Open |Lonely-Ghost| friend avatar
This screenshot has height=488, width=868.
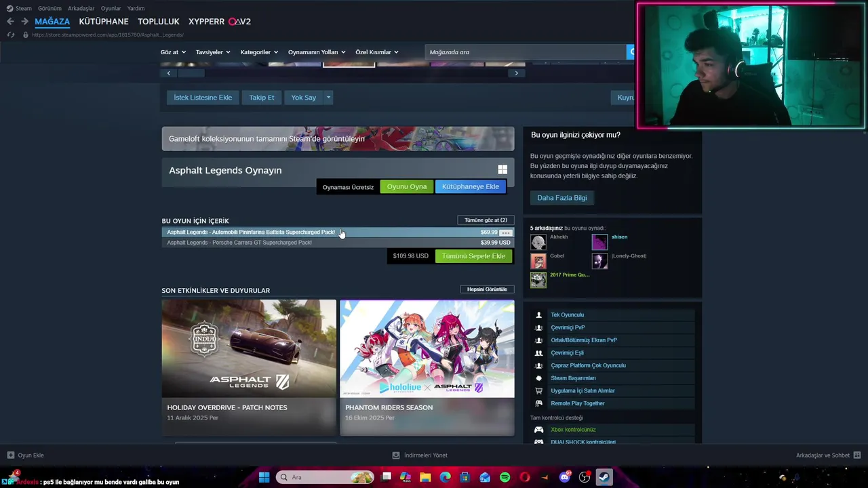(599, 261)
